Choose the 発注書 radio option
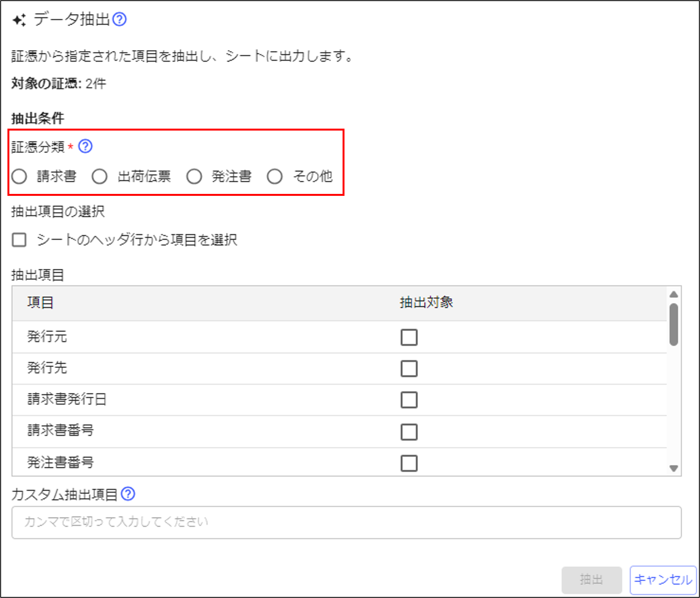Screen dimensions: 700x598 tap(194, 176)
